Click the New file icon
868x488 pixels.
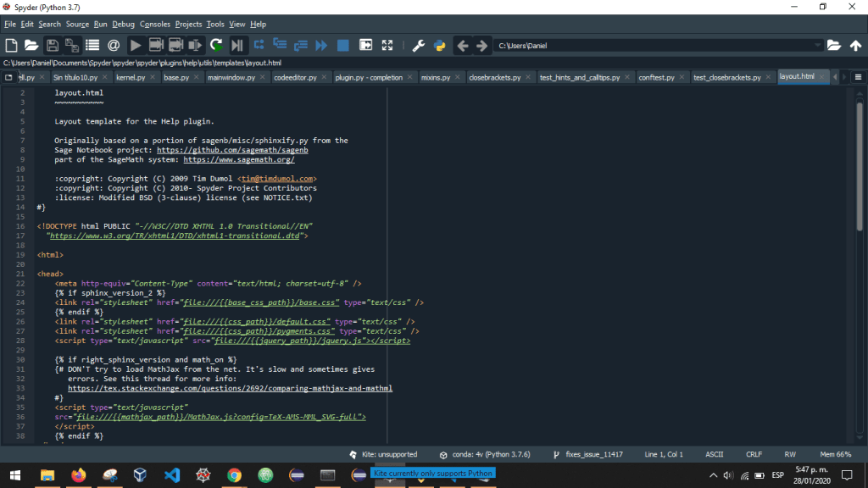pyautogui.click(x=11, y=45)
